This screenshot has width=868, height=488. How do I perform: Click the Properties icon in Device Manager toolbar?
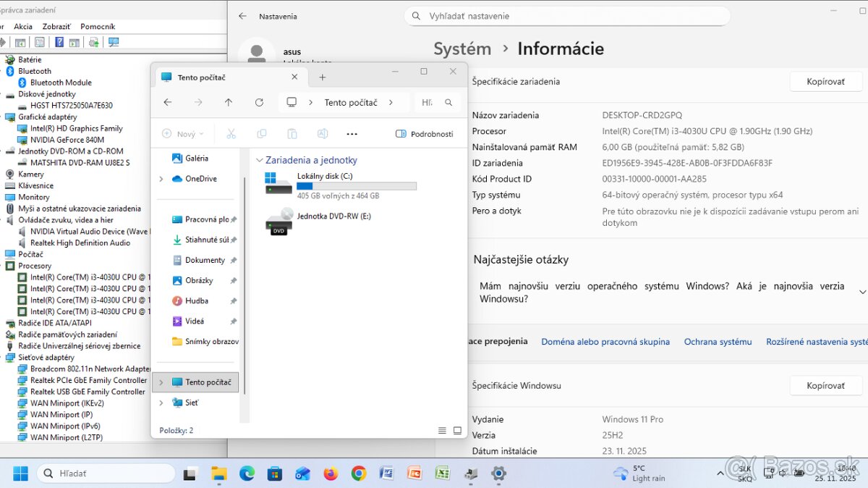40,42
